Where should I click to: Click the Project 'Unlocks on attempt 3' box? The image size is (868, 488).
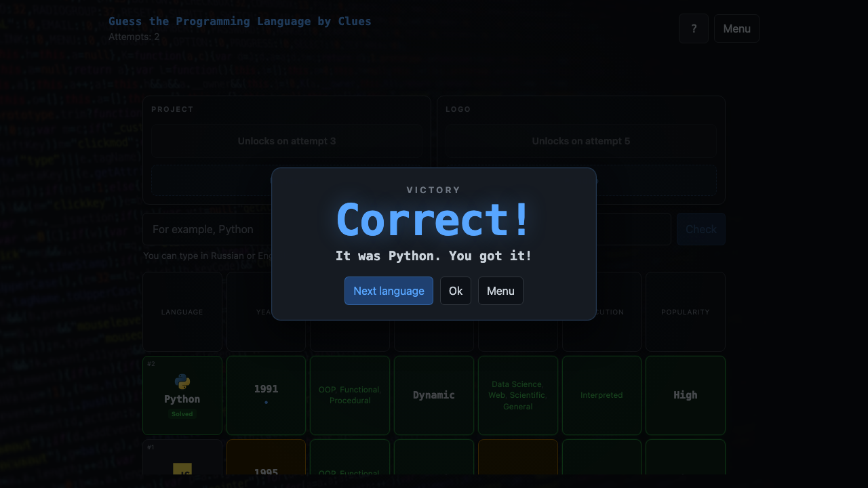(x=287, y=141)
